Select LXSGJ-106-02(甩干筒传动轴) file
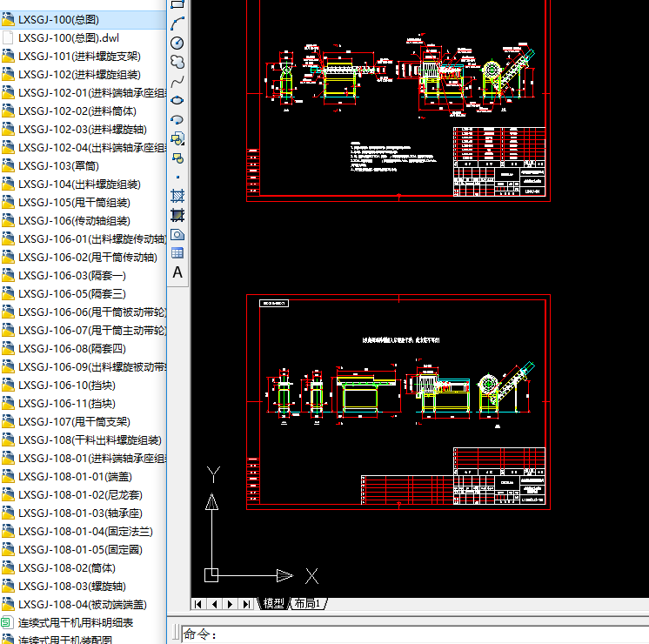 [x=88, y=258]
